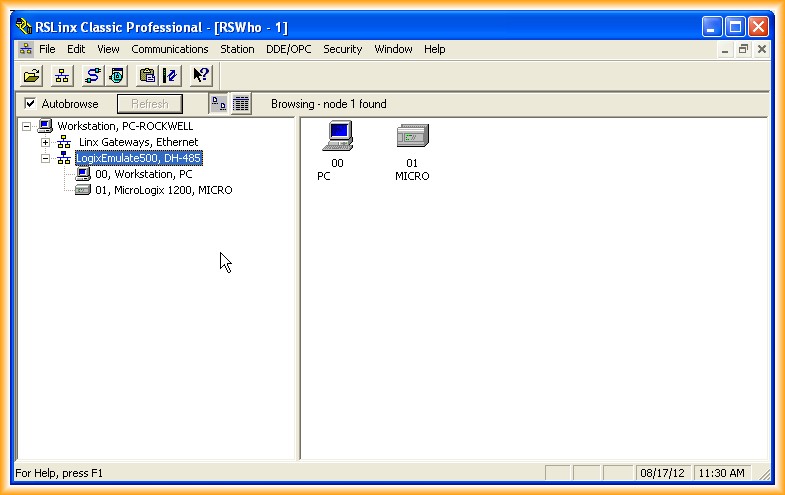Click the Driver Diagnostics toolbar icon
785x495 pixels.
pos(117,75)
